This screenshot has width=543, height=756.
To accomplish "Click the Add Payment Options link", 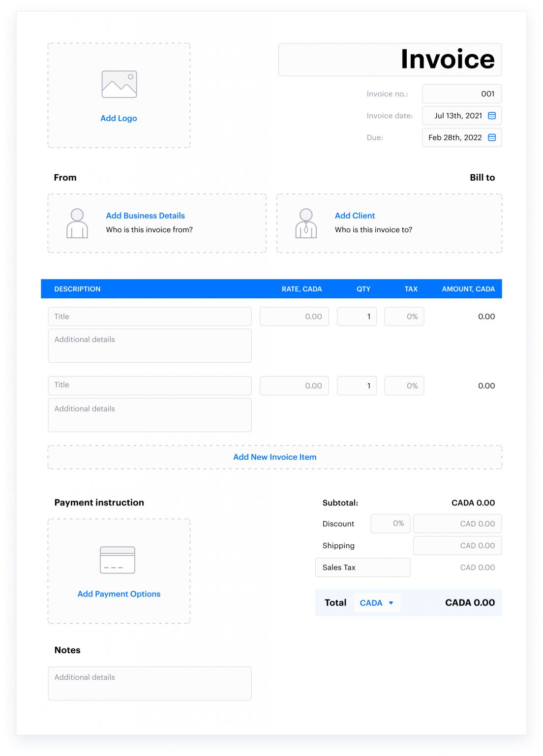I will click(x=119, y=594).
